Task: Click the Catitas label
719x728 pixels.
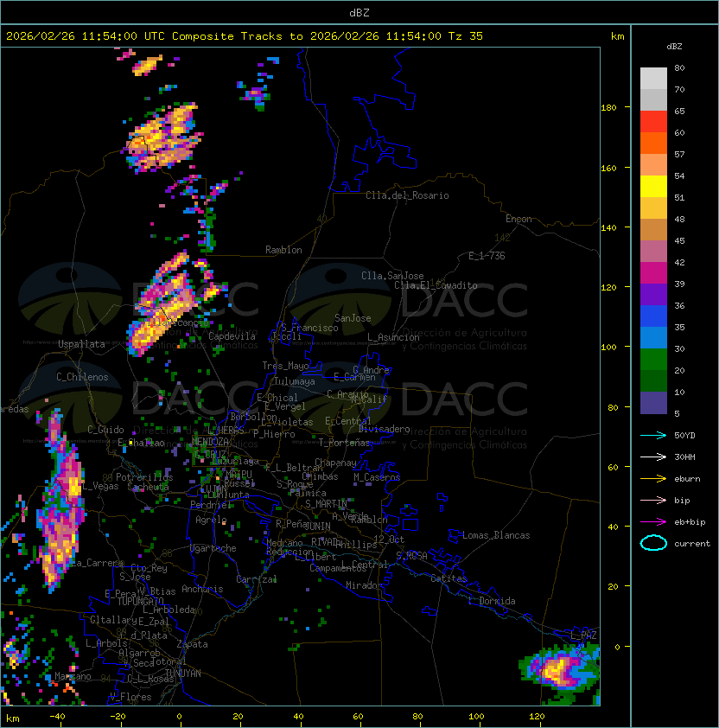Action: 449,578
